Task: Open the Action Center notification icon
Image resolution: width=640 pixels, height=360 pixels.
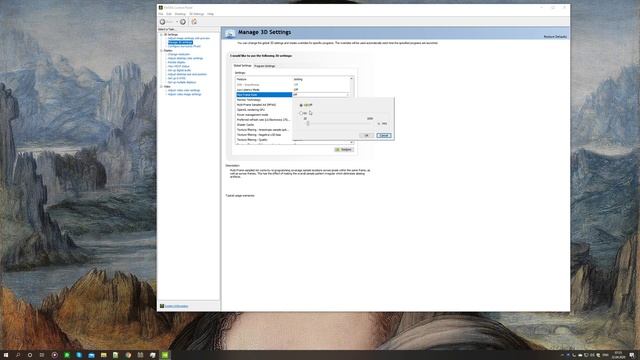Action: (632, 355)
